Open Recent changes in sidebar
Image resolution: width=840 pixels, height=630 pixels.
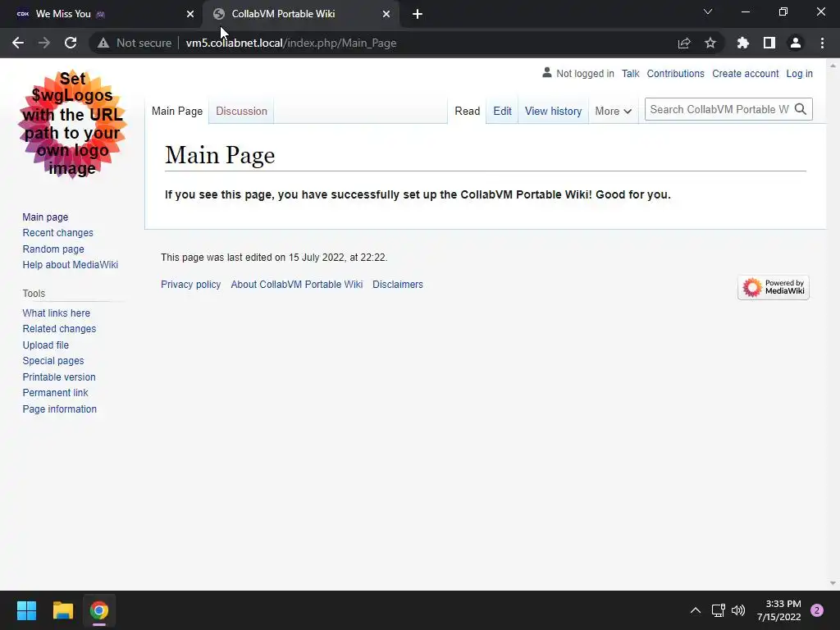pos(58,232)
